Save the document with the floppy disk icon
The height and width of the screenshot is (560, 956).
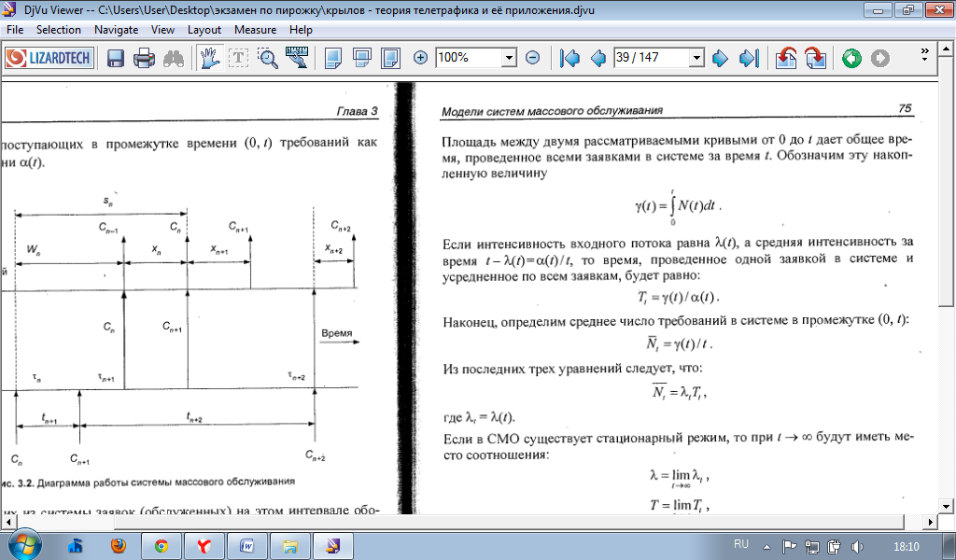tap(116, 59)
